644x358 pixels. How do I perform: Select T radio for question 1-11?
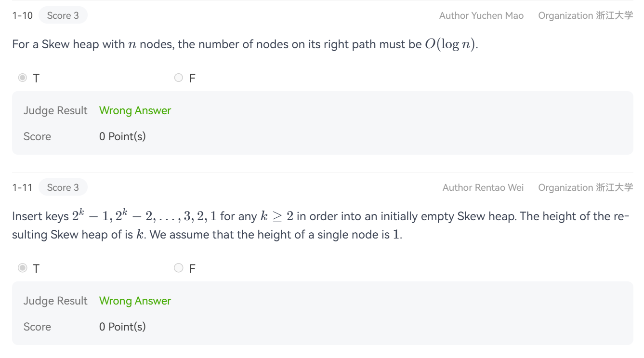[x=23, y=268]
